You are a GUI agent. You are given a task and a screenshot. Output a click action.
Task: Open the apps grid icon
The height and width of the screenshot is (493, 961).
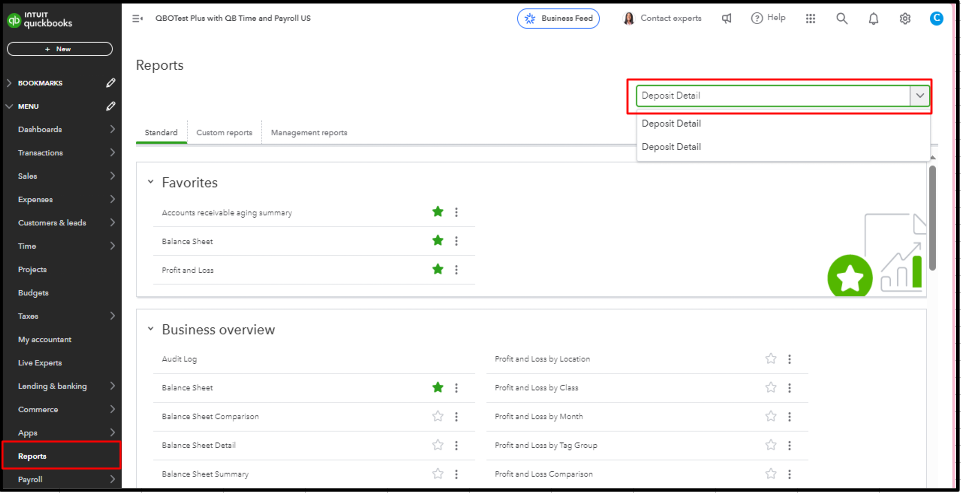(x=810, y=18)
